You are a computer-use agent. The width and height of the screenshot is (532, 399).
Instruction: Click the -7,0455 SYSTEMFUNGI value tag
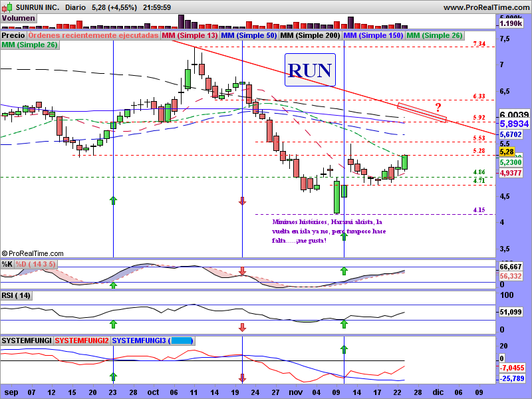[x=512, y=368]
